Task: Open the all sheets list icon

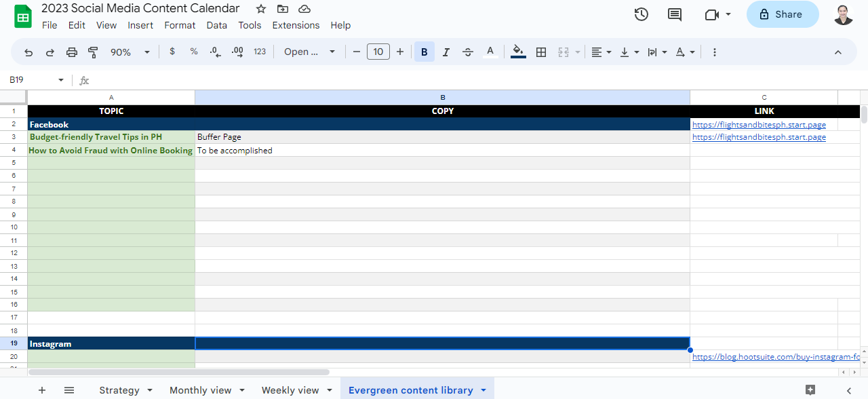Action: click(69, 390)
